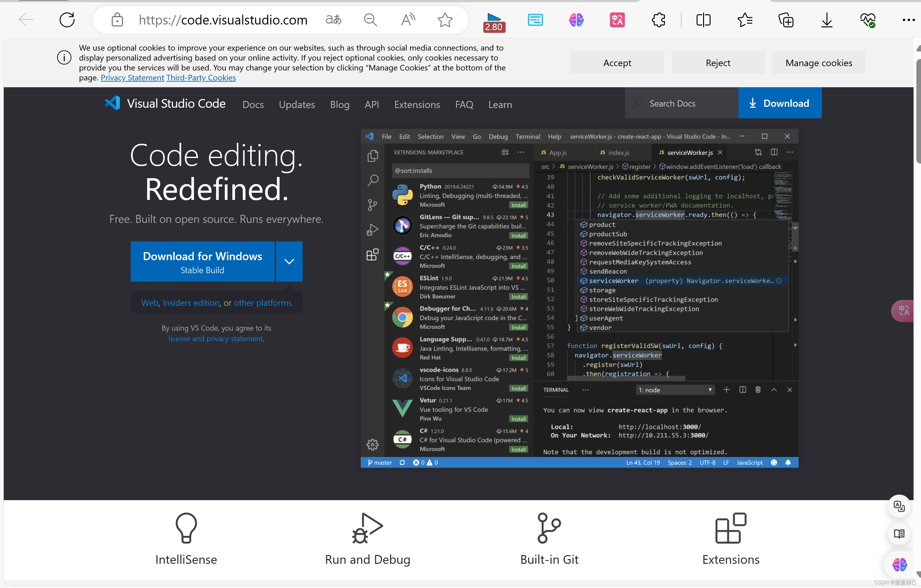Open the browser Settings and more menu
The image size is (921, 588).
pyautogui.click(x=908, y=20)
